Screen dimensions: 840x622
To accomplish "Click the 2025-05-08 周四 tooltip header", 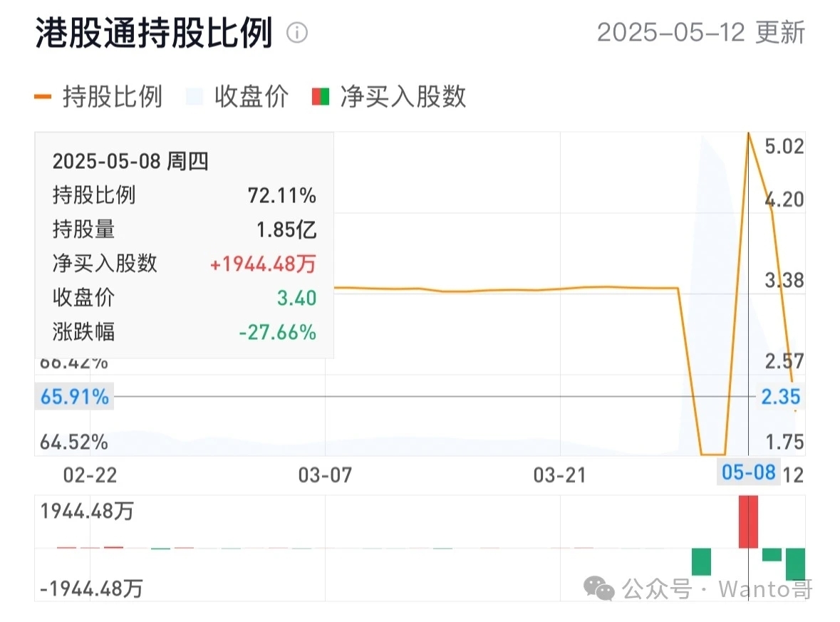I will 130,161.
